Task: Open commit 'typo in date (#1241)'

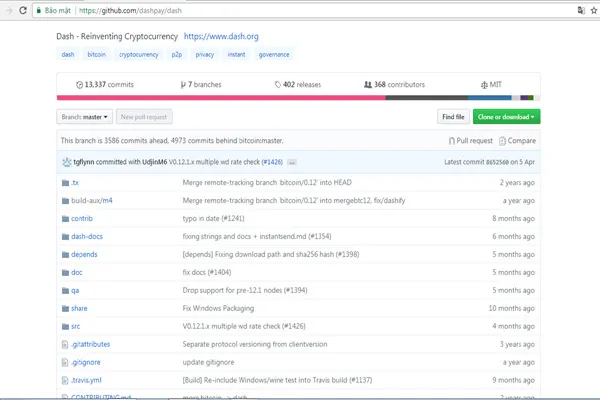Action: 213,219
